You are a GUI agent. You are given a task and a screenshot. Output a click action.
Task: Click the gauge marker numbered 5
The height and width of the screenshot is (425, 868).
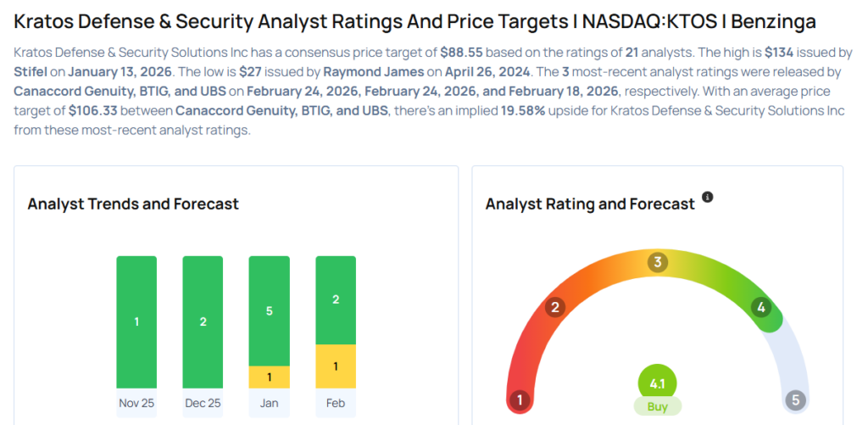[794, 400]
